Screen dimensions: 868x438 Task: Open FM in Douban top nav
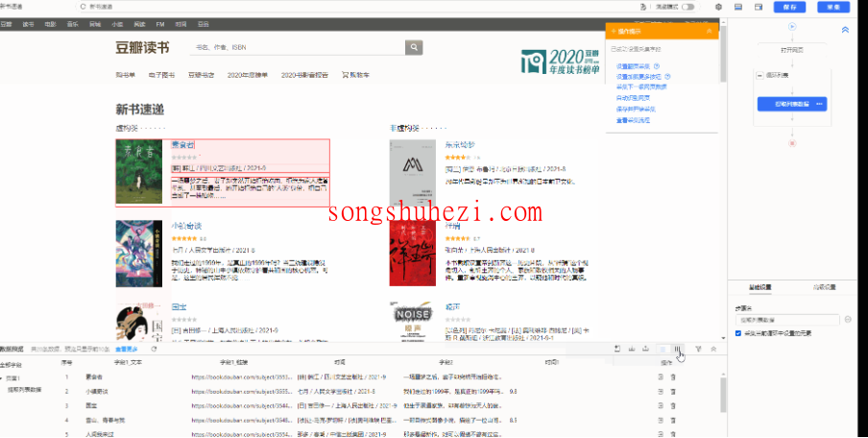[x=160, y=24]
